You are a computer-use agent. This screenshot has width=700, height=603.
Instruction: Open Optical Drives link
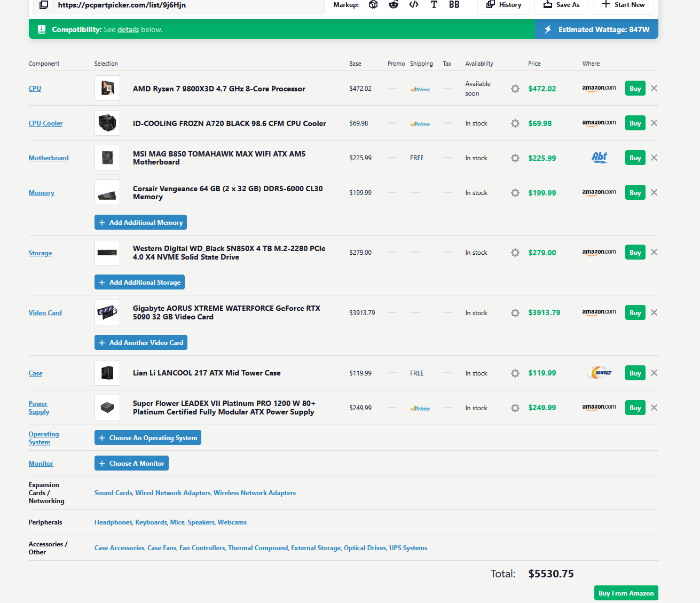tap(365, 548)
